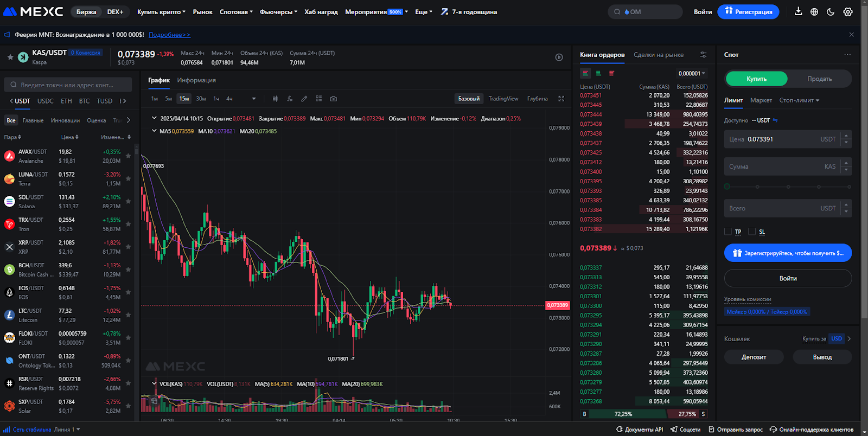Take chart screenshot with camera icon
The height and width of the screenshot is (436, 868).
[x=334, y=99]
